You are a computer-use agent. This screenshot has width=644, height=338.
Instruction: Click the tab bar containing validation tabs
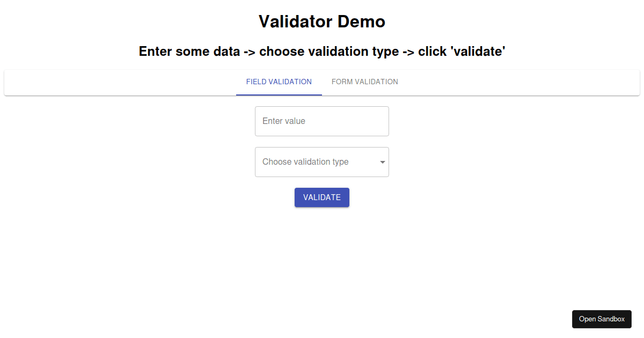(321, 82)
